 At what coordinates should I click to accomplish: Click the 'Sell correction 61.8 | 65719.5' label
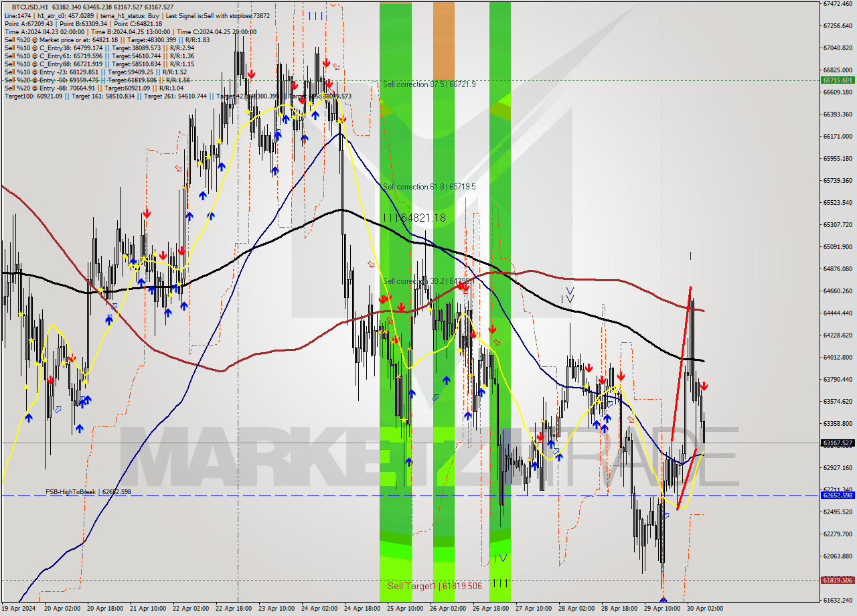429,187
